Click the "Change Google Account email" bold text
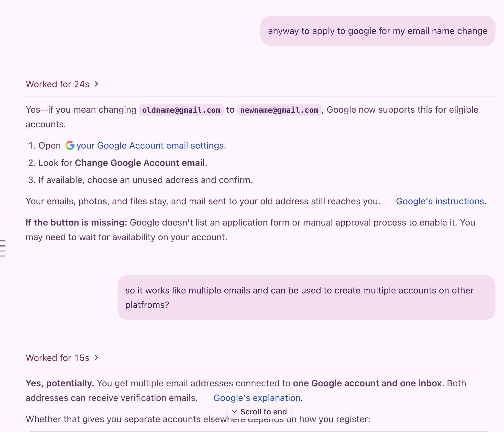The image size is (504, 432). click(140, 163)
